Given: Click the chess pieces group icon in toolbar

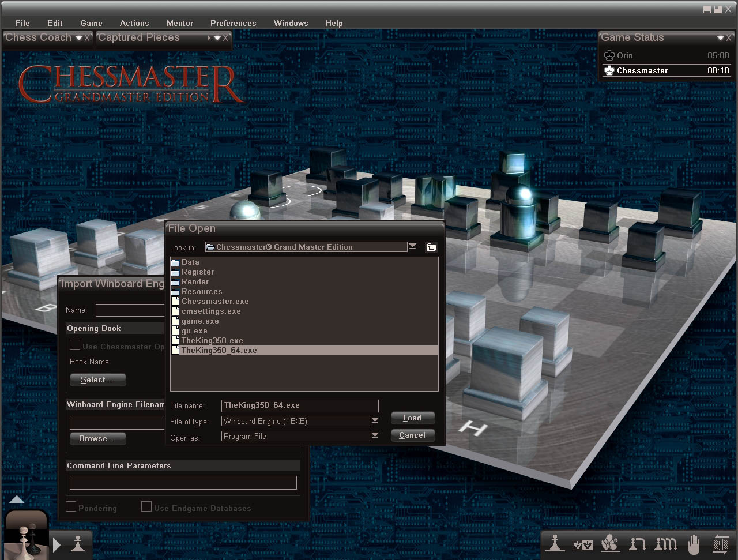Looking at the screenshot, I should pyautogui.click(x=610, y=544).
